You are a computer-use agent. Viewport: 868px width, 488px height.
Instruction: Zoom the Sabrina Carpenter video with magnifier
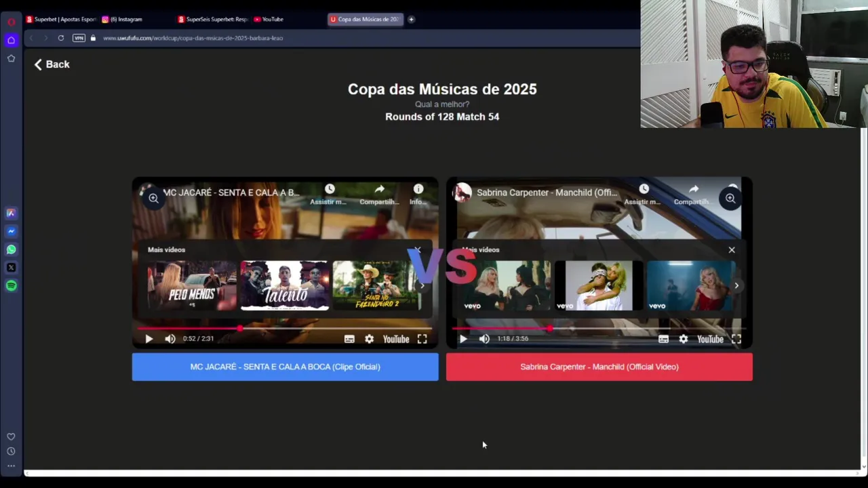point(730,199)
